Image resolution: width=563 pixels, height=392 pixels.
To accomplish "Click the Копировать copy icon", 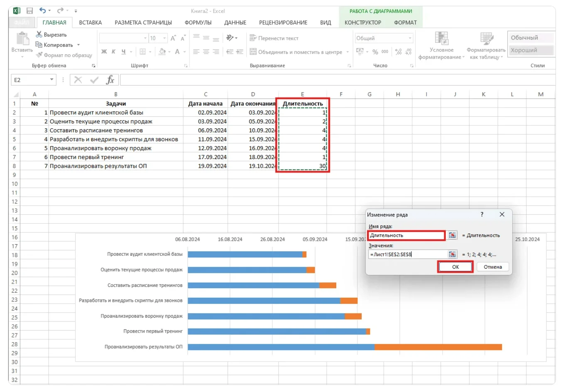I will click(39, 45).
